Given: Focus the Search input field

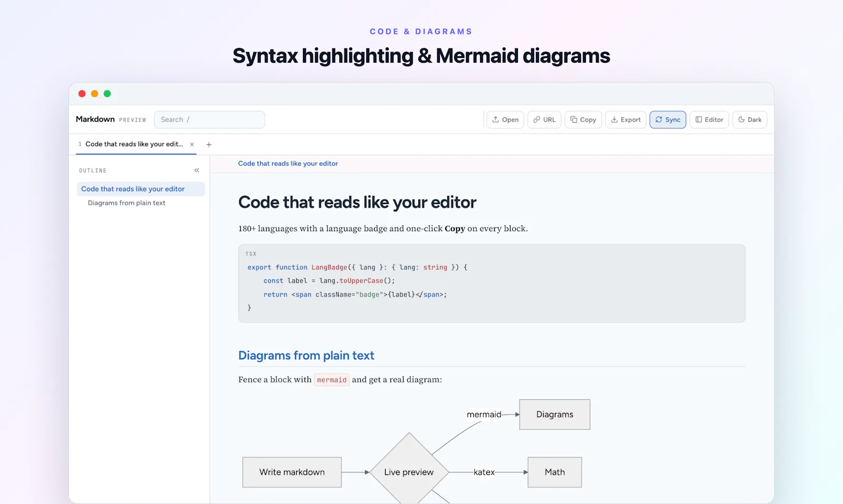Looking at the screenshot, I should click(209, 120).
